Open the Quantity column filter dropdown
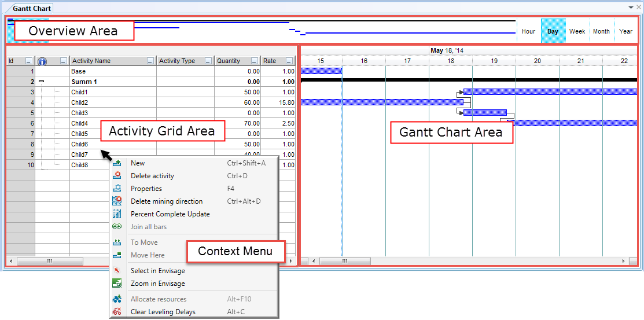Image resolution: width=644 pixels, height=320 pixels. tap(255, 61)
